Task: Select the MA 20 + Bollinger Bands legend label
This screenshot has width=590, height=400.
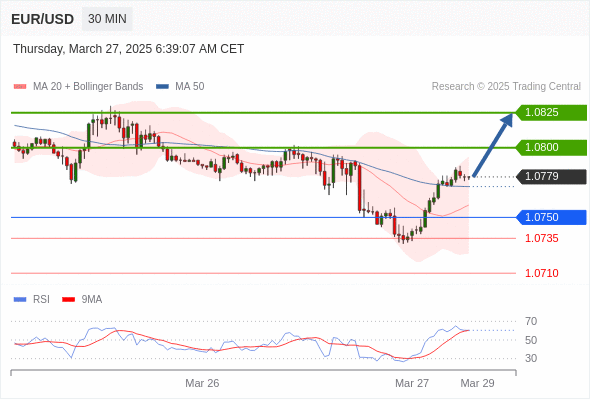Action: (x=88, y=87)
